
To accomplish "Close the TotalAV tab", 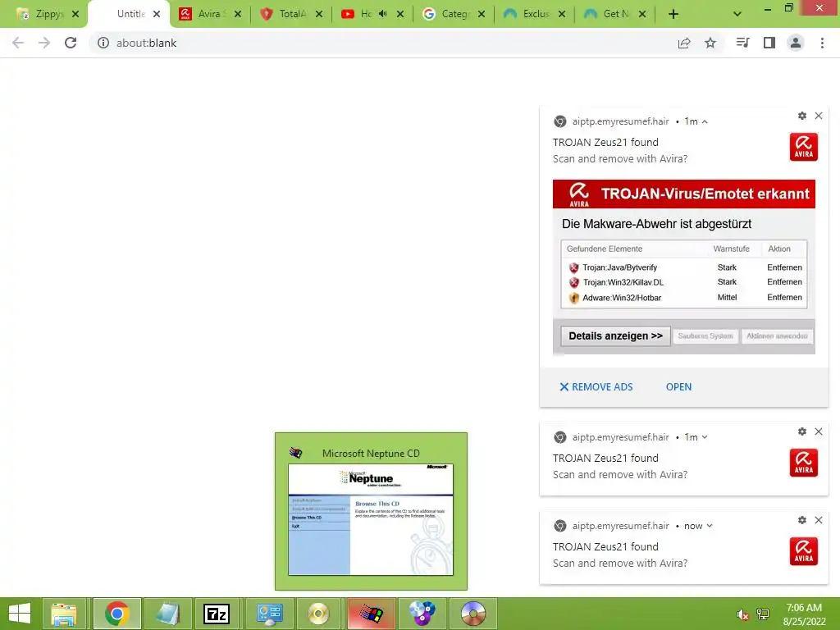I will coord(319,14).
